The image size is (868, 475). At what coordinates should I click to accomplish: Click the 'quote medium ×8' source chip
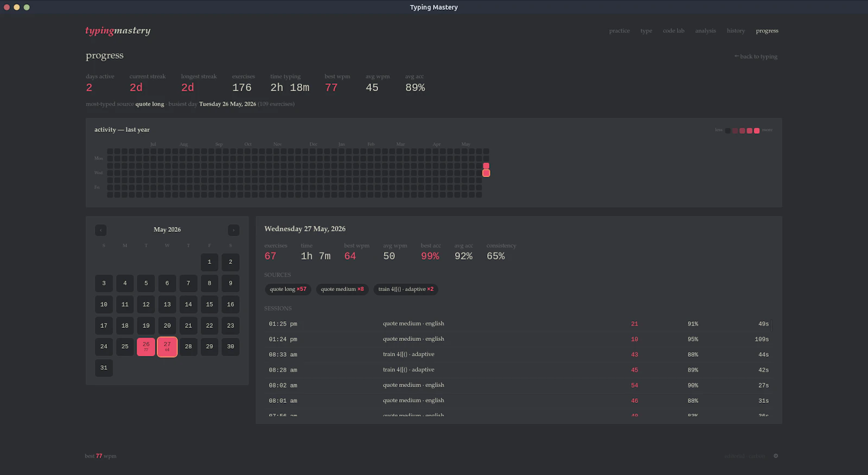coord(342,289)
